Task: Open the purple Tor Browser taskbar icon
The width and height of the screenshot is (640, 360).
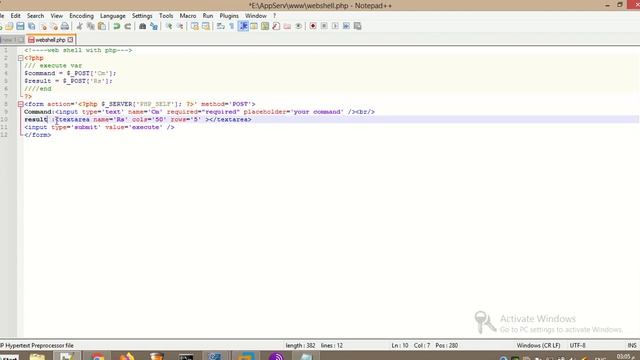Action: point(276,356)
